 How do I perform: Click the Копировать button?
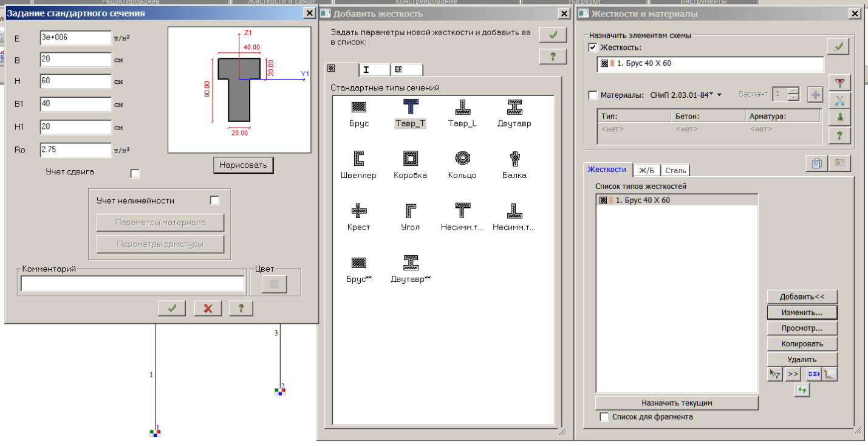pos(802,344)
